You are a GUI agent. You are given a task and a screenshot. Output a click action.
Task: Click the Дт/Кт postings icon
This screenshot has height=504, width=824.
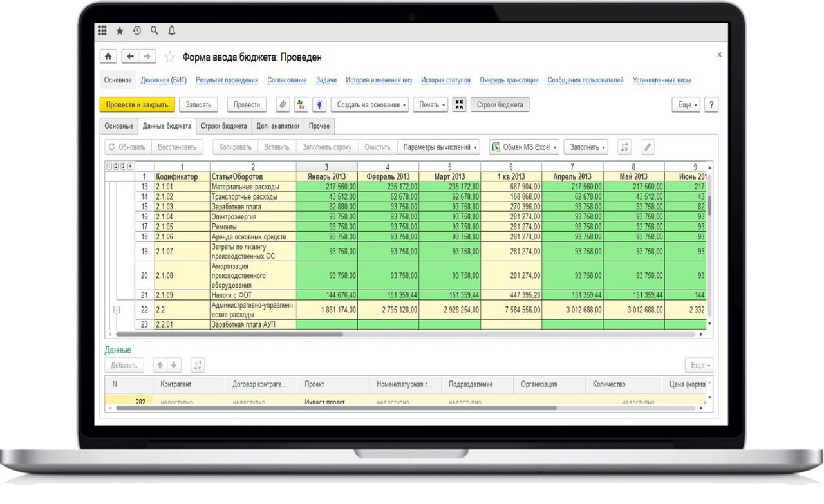click(x=301, y=105)
